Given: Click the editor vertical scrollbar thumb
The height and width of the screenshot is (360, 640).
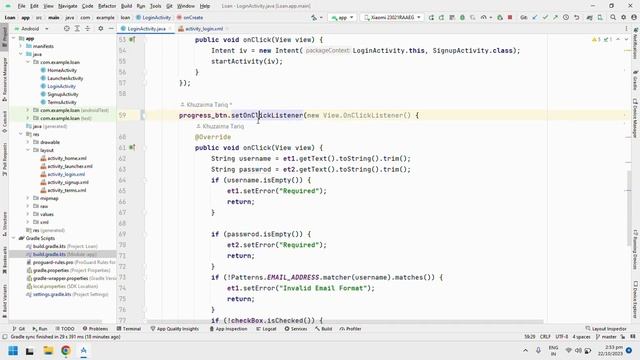Looking at the screenshot, I should coord(629,208).
